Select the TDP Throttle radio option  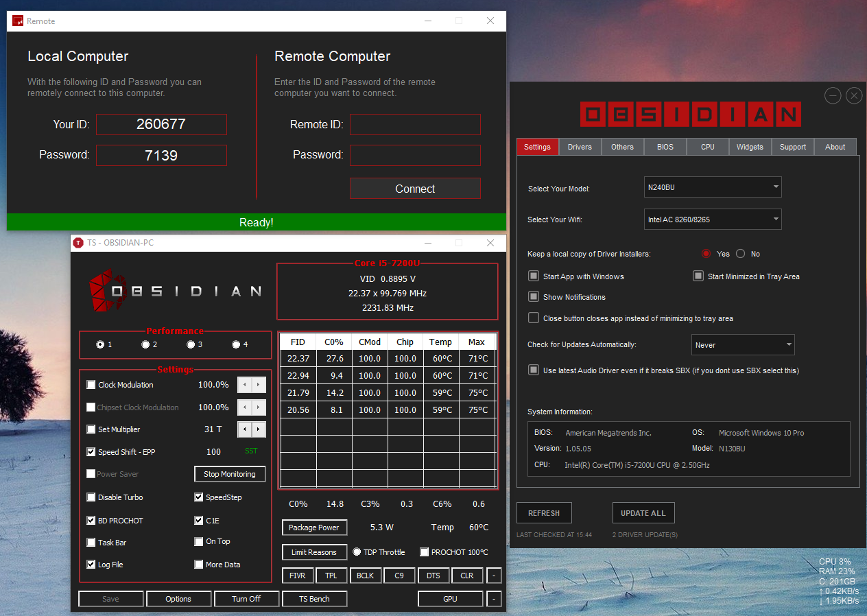click(x=357, y=552)
